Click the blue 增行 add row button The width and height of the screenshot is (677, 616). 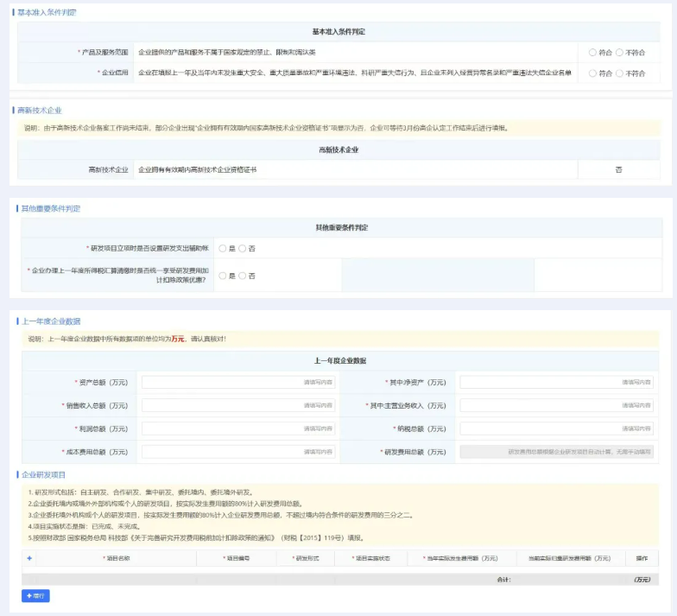coord(35,595)
